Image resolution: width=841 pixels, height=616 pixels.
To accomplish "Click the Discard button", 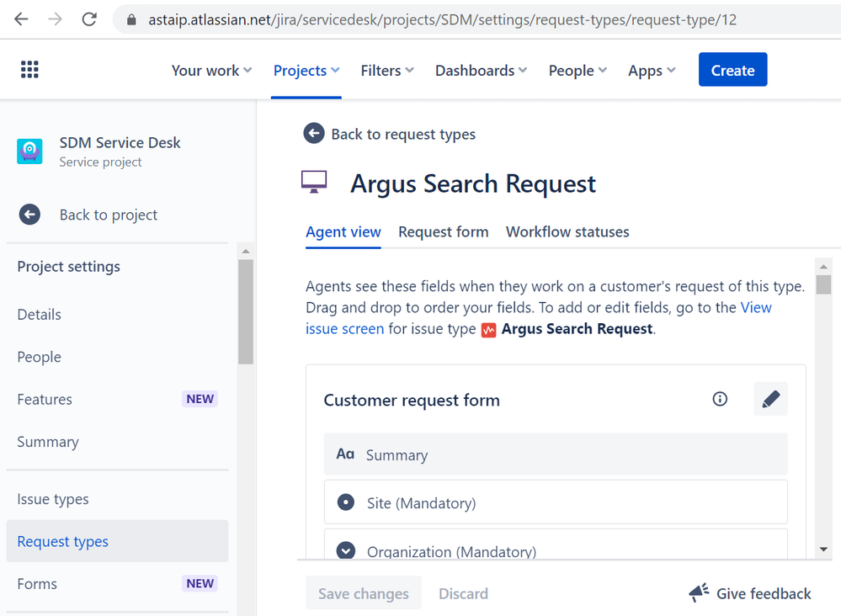I will pos(463,593).
